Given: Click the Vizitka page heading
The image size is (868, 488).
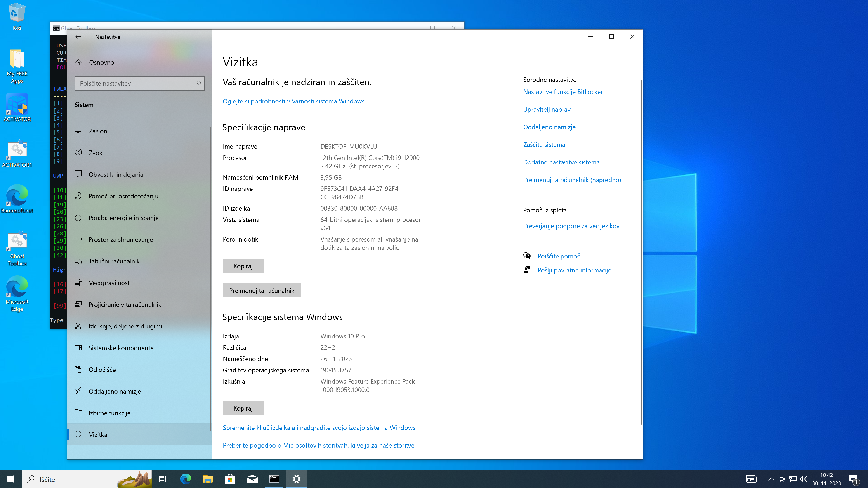Looking at the screenshot, I should click(240, 62).
